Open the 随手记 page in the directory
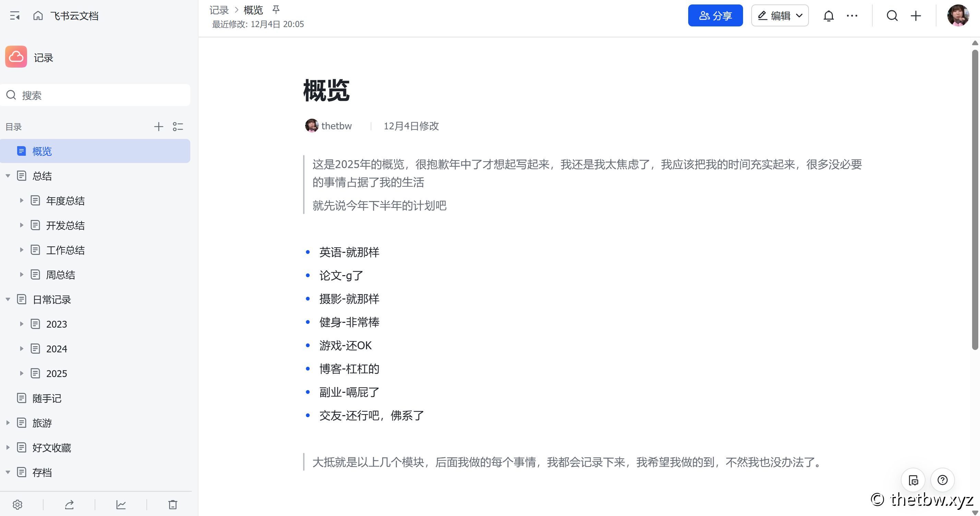The width and height of the screenshot is (980, 516). point(47,398)
